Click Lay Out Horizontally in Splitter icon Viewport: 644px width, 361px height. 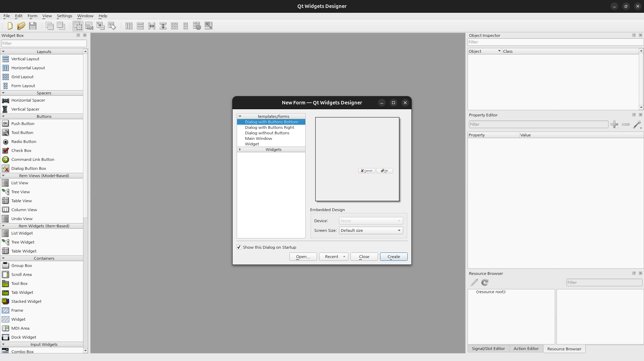[x=152, y=26]
